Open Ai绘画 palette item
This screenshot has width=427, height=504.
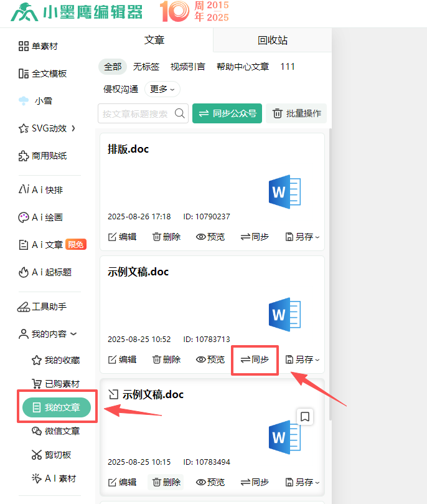(x=40, y=217)
